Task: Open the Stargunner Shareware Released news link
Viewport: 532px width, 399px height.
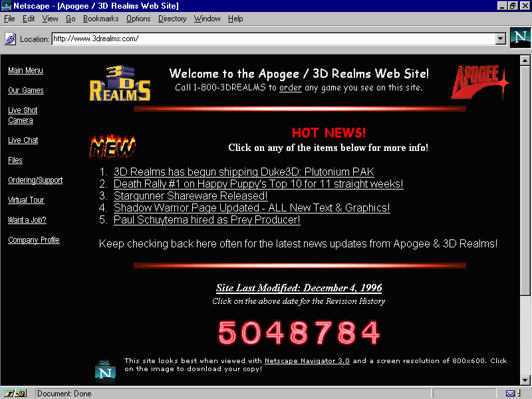Action: [190, 196]
